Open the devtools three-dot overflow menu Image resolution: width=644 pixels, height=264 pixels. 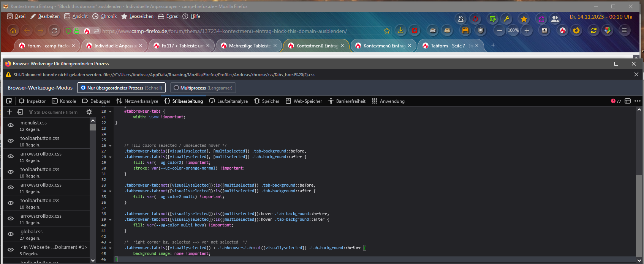coord(638,101)
